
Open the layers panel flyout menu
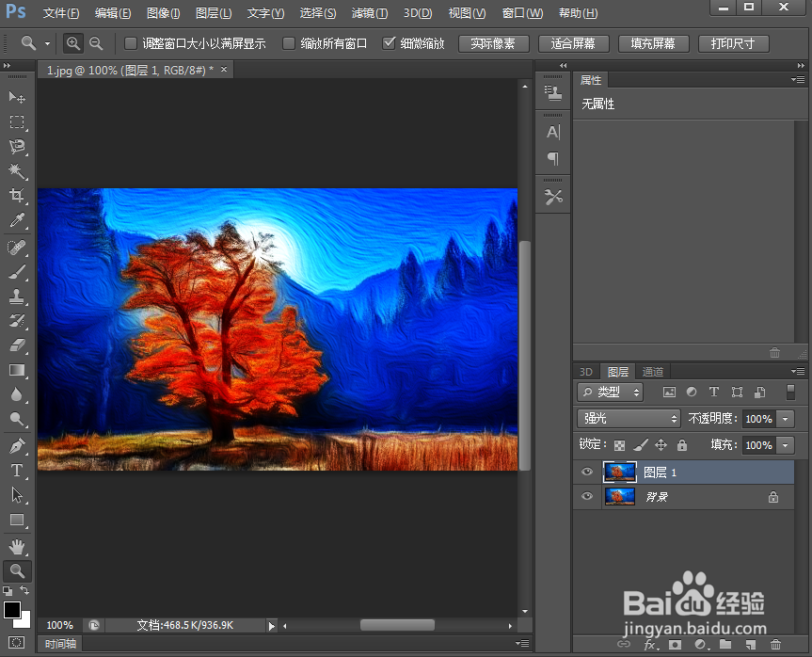coord(798,371)
